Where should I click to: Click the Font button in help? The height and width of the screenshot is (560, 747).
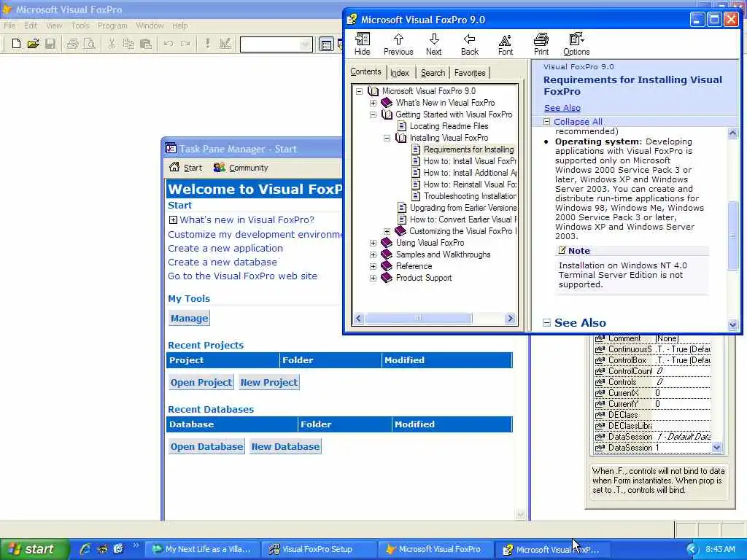pos(506,44)
